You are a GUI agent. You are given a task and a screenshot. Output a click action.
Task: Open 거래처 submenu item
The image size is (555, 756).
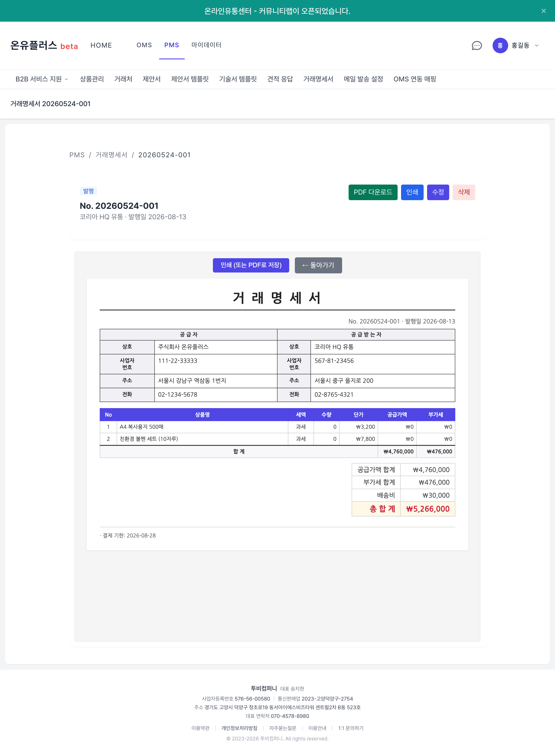point(123,79)
